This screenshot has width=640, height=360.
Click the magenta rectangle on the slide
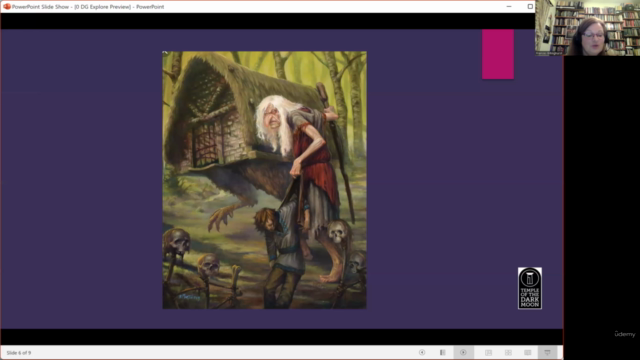click(x=498, y=54)
